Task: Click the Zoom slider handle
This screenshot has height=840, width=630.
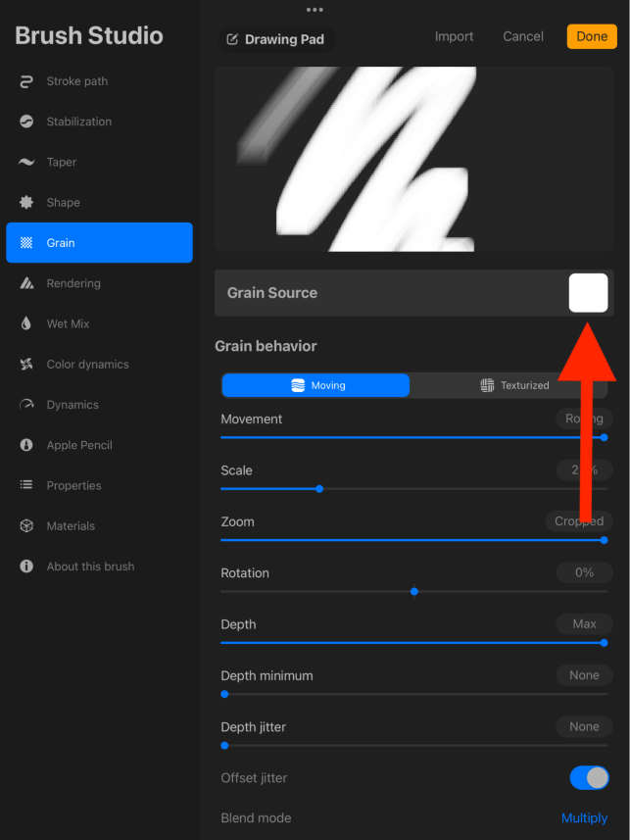Action: coord(604,540)
